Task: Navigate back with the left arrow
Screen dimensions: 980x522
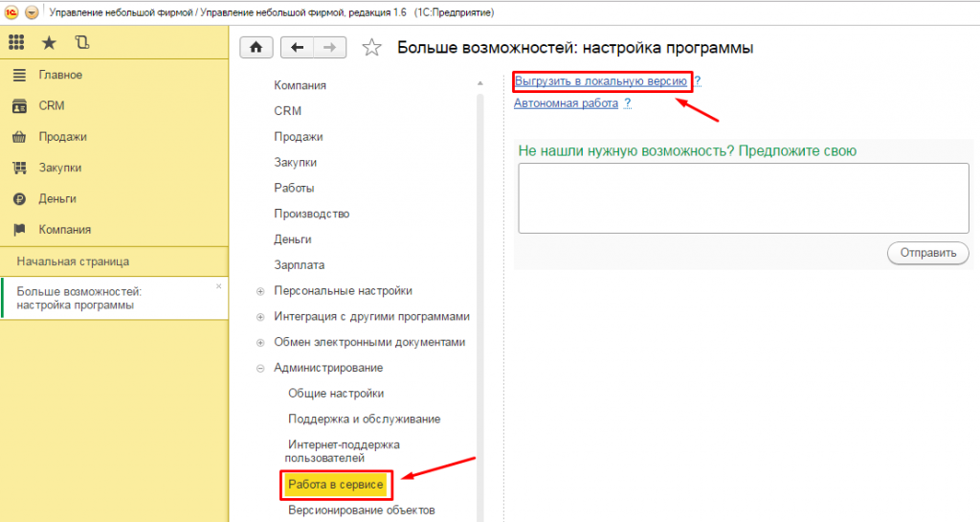Action: (x=297, y=48)
